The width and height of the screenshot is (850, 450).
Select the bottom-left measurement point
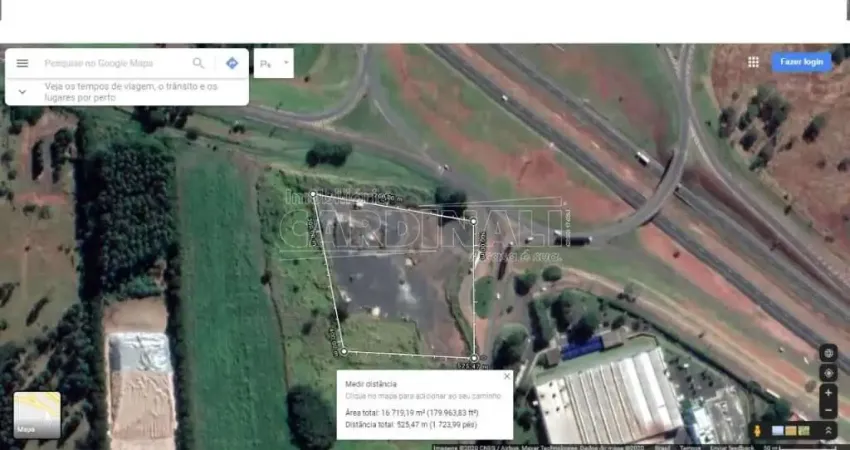coord(343,351)
